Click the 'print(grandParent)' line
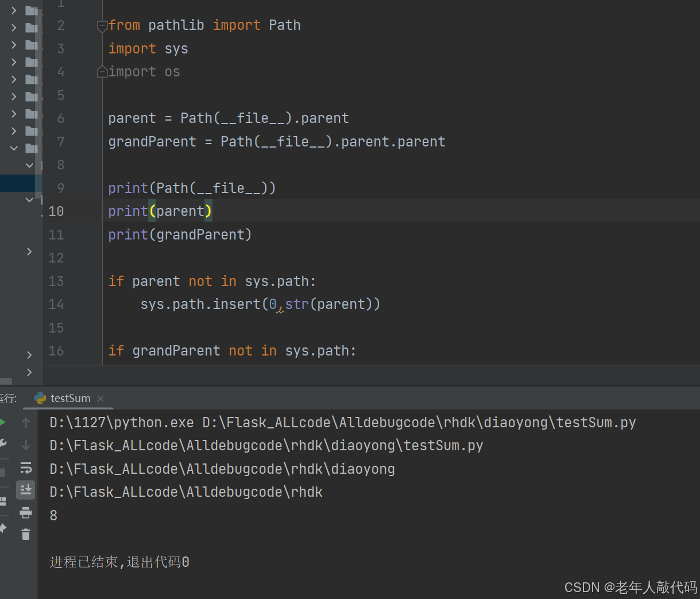Viewport: 700px width, 599px height. 180,235
